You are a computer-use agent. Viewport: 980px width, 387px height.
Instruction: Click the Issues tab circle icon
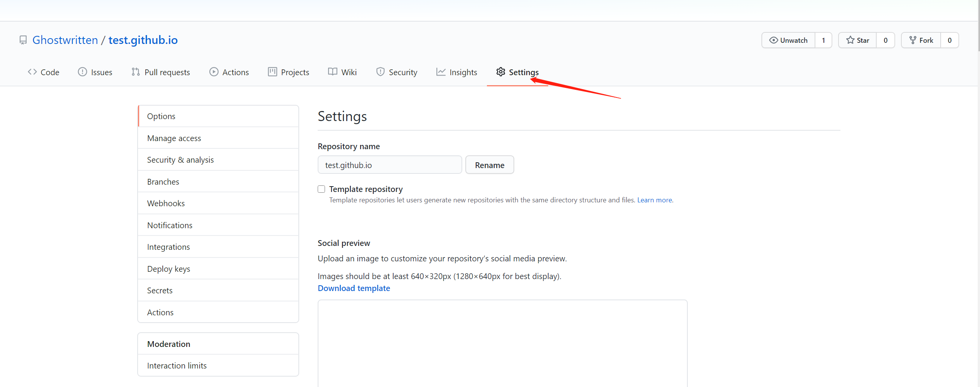coord(83,72)
